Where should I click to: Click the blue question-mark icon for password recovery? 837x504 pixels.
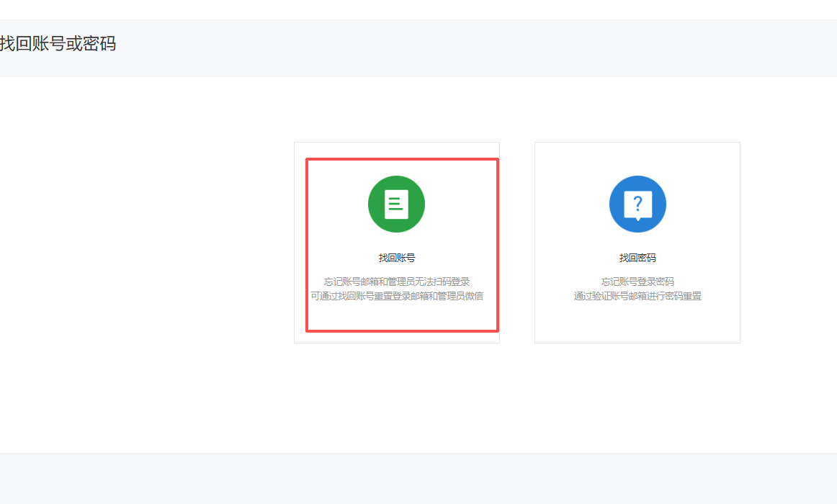click(637, 204)
